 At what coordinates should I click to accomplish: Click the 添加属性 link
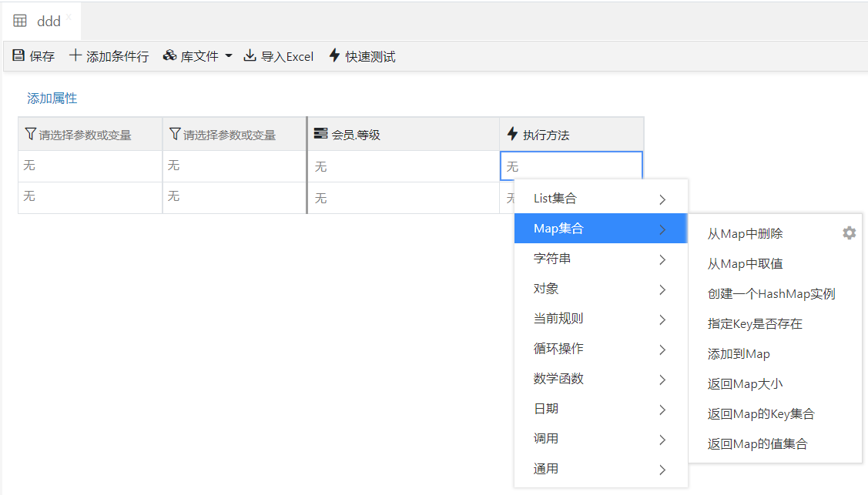click(x=52, y=99)
